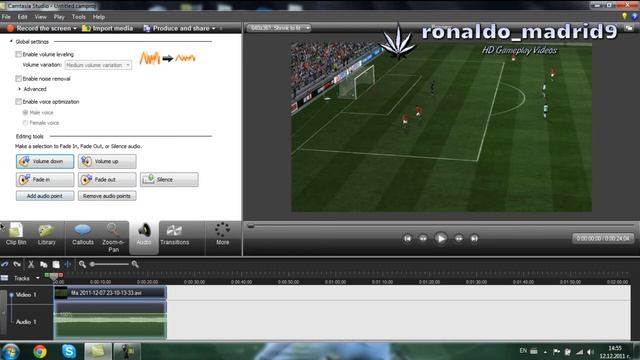Paste with the timeline paste icon
The height and width of the screenshot is (360, 640).
(x=56, y=264)
